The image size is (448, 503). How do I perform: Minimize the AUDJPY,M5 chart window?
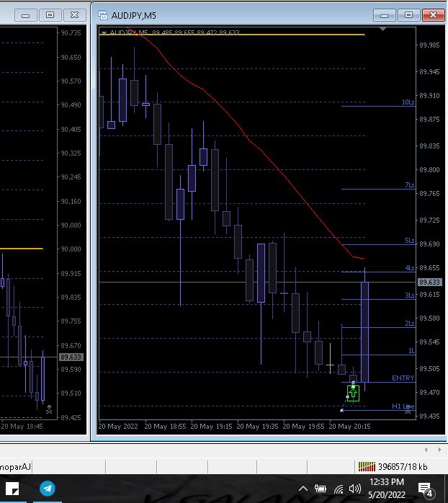[384, 15]
